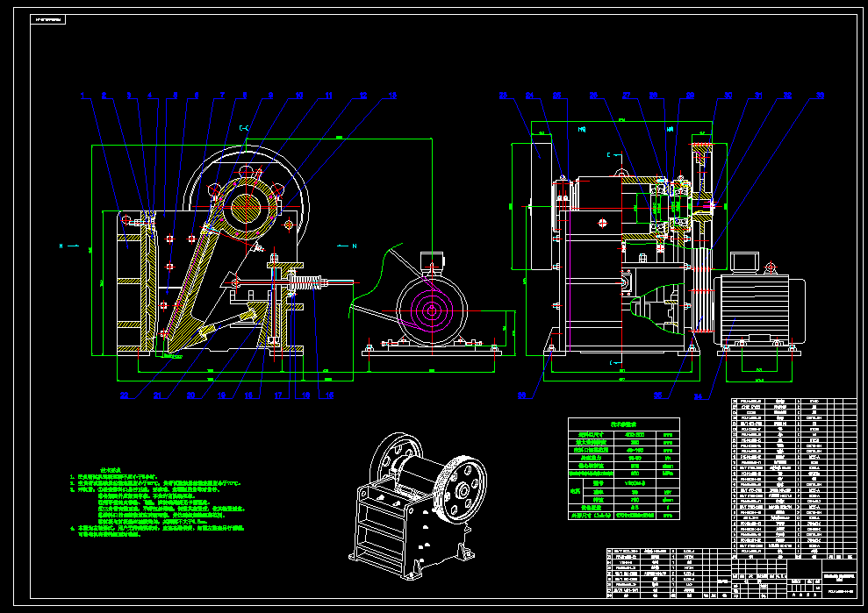Click the technical parameters table header
This screenshot has height=613, width=868.
624,424
